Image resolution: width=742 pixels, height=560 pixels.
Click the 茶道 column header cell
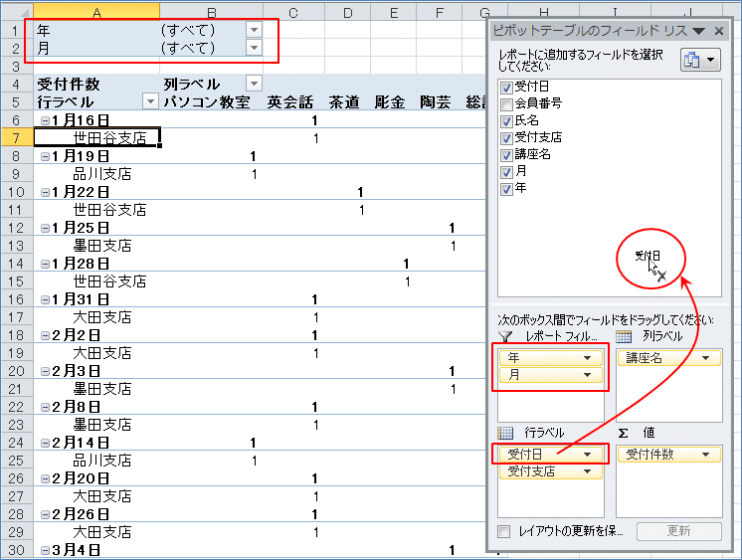coord(348,101)
